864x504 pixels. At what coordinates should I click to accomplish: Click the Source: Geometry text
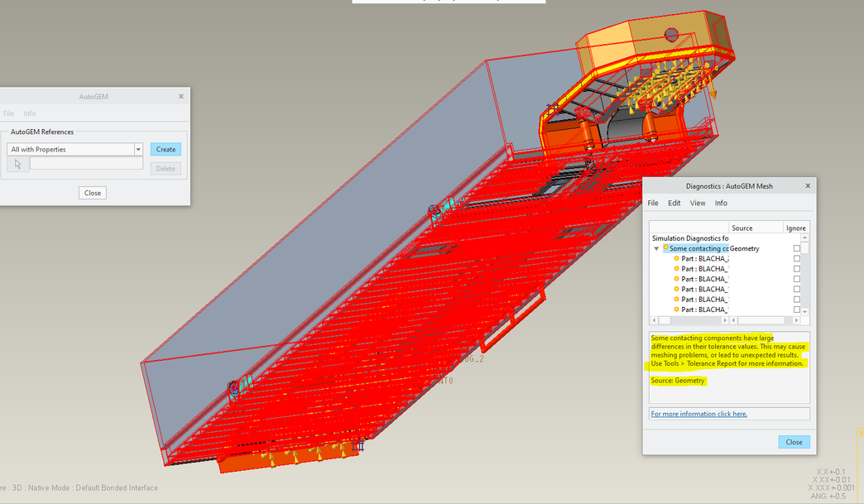(x=677, y=381)
